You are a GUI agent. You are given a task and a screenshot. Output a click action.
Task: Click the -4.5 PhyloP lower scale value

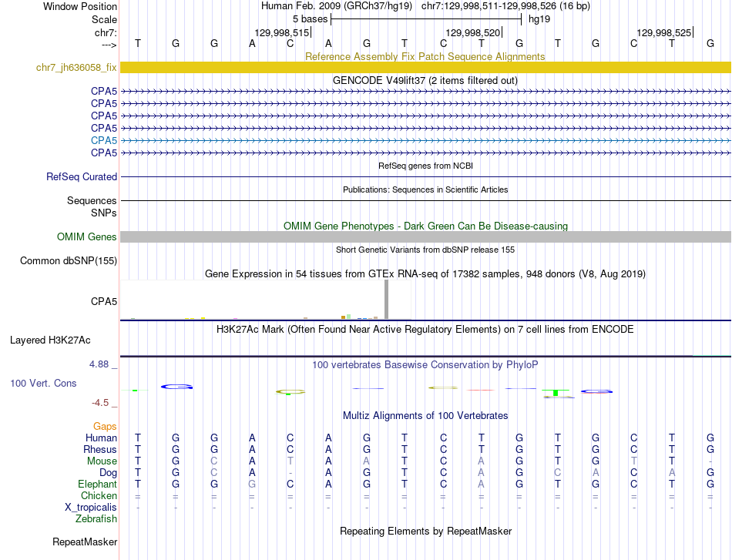click(x=100, y=403)
